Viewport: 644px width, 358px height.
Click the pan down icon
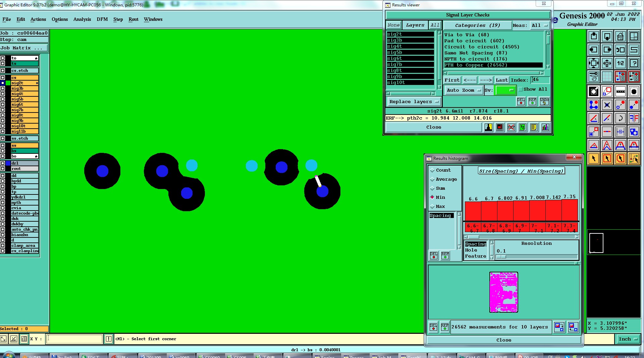(x=607, y=36)
